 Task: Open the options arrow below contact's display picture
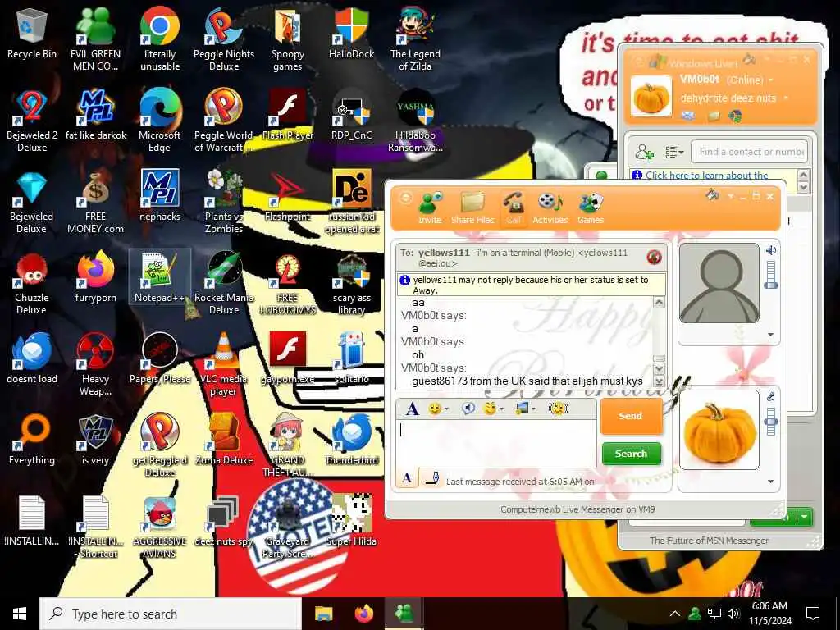point(770,335)
